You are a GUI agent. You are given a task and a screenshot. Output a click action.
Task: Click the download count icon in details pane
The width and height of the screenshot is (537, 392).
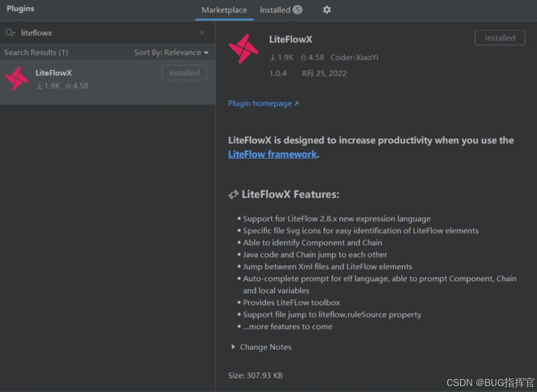273,57
